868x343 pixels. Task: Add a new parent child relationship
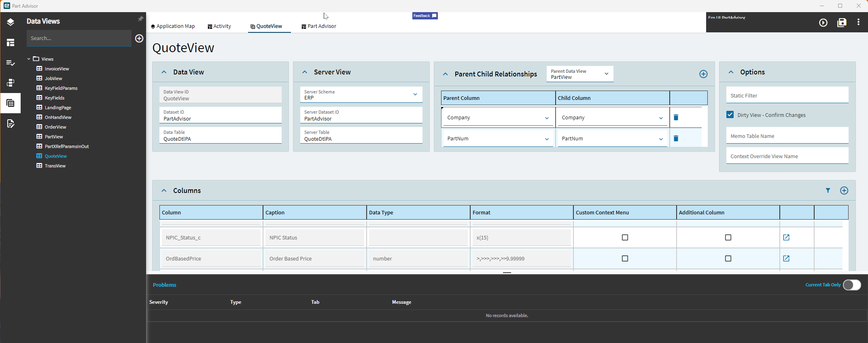(x=703, y=74)
